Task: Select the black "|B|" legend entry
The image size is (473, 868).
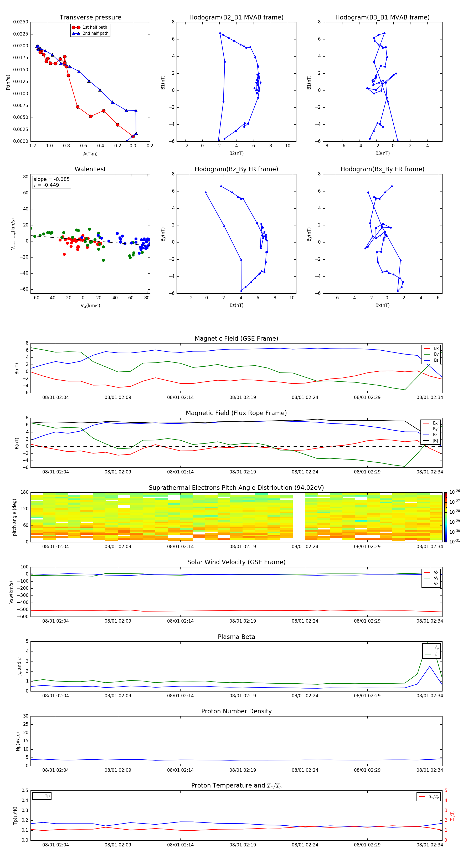Action: (x=431, y=441)
